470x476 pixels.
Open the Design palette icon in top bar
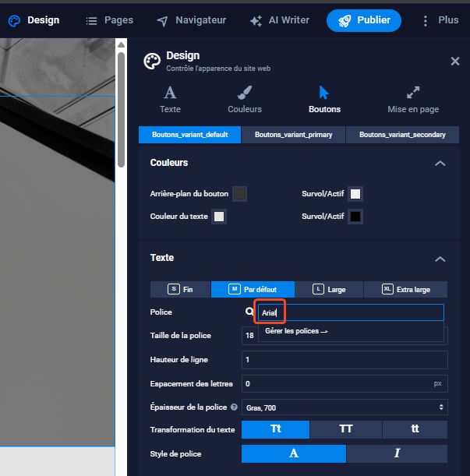[14, 20]
